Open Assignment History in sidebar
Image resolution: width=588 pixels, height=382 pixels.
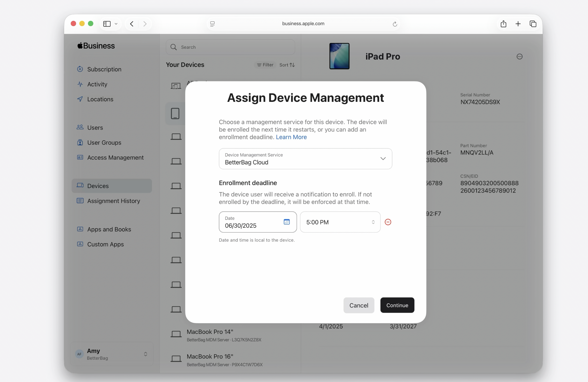pos(113,201)
